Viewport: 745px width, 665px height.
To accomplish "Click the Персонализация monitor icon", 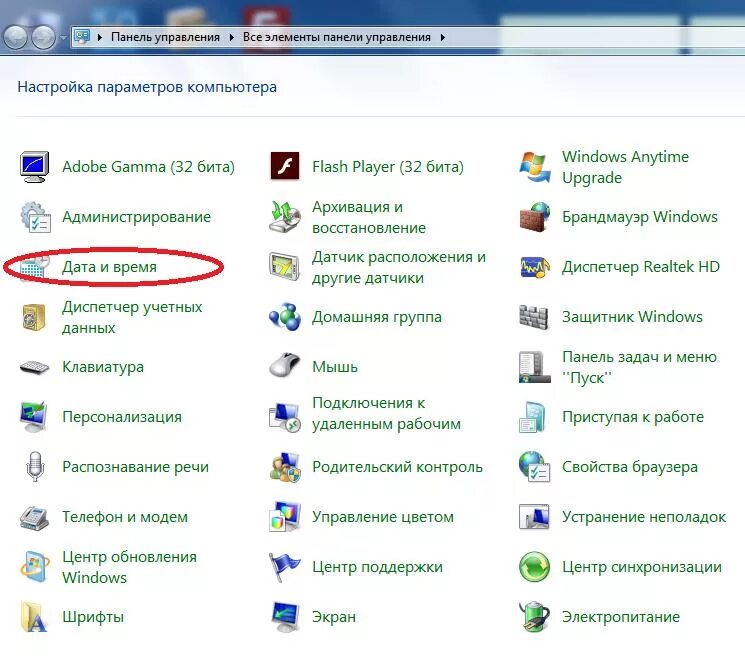I will [x=34, y=417].
